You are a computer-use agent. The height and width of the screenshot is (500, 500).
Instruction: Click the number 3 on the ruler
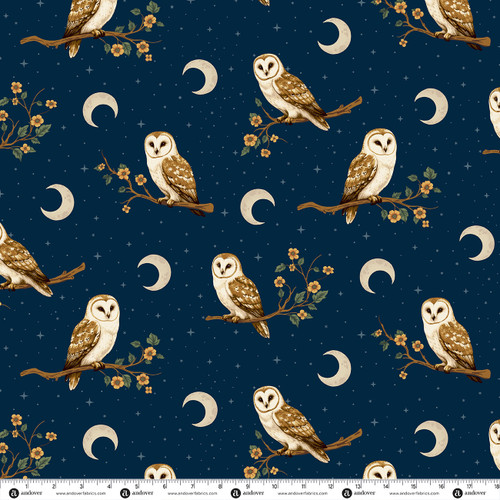tap(82, 487)
